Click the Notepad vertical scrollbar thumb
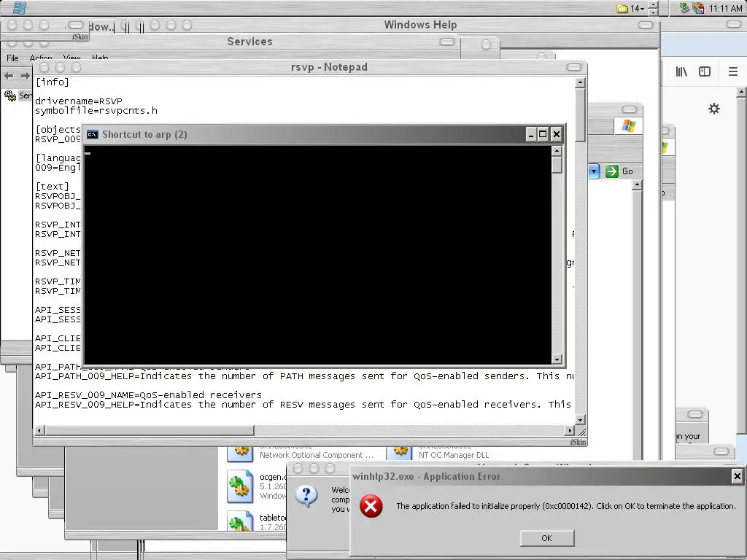The height and width of the screenshot is (560, 747). (580, 114)
